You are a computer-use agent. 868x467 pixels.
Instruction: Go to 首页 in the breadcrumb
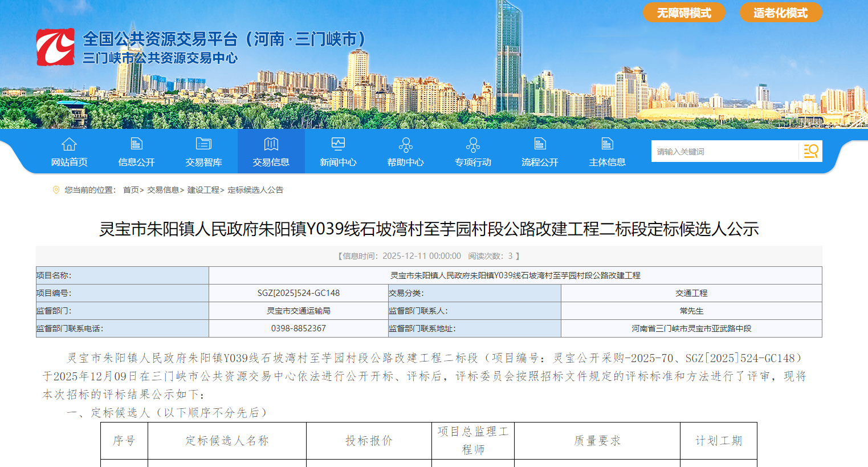point(131,190)
